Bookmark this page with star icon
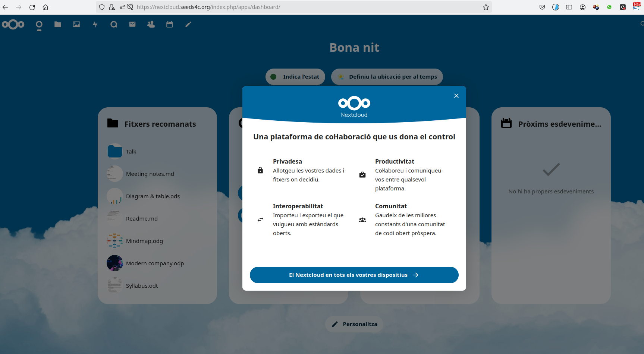644x354 pixels. [486, 7]
